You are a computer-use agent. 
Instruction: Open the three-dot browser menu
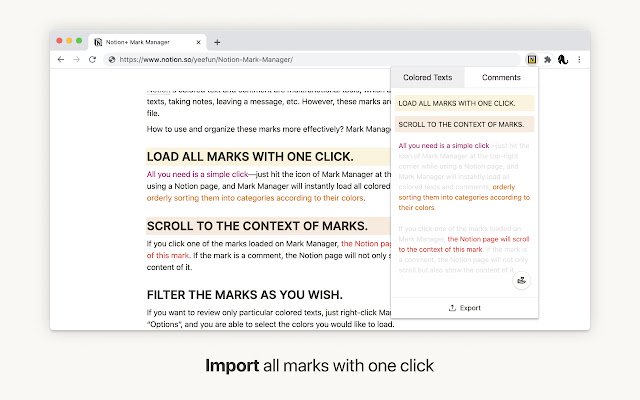[579, 60]
